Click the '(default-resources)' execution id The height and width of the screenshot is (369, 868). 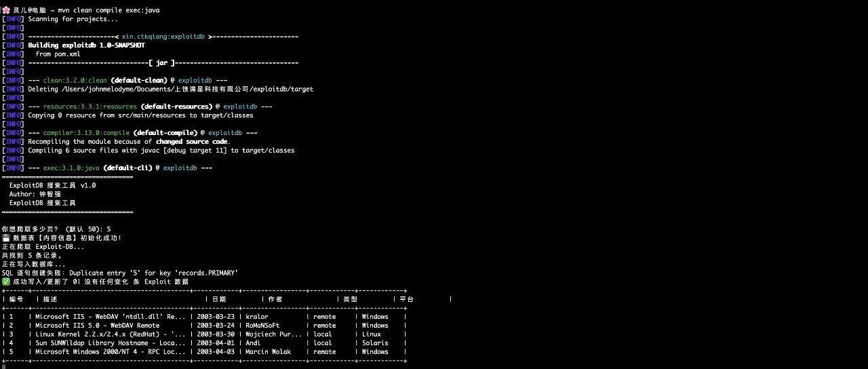coord(176,106)
